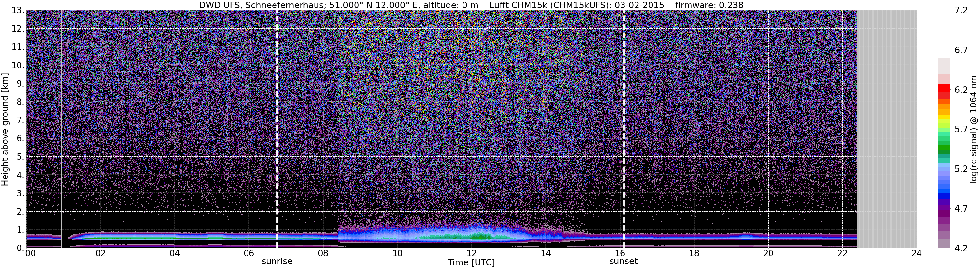The width and height of the screenshot is (980, 269).
Task: Click the y-axis tick label '2.'
Action: click(x=20, y=212)
